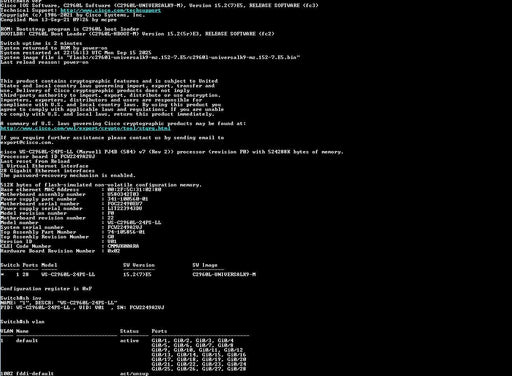Viewport: 512px width, 376px height.
Task: Click the "Last reload reason: power-on" line
Action: click(x=44, y=62)
